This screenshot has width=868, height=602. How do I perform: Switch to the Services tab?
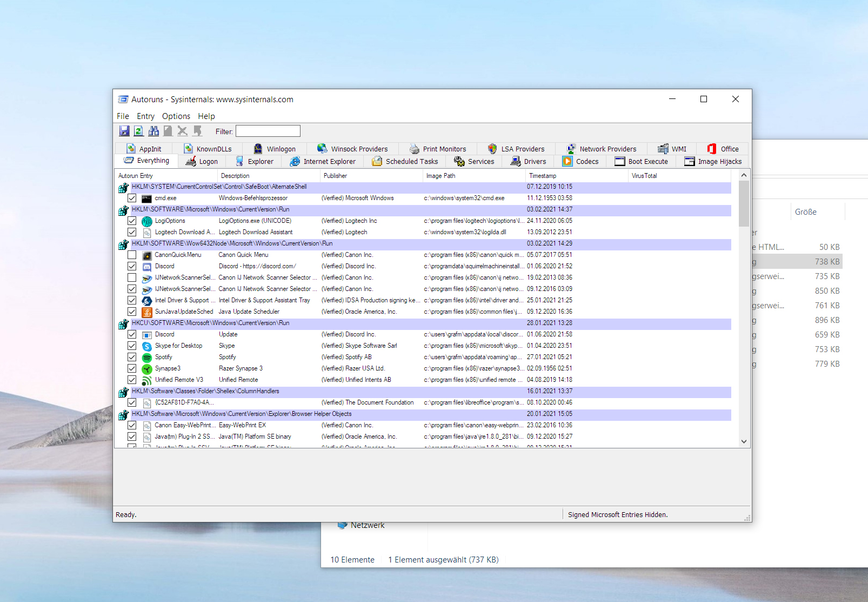474,162
